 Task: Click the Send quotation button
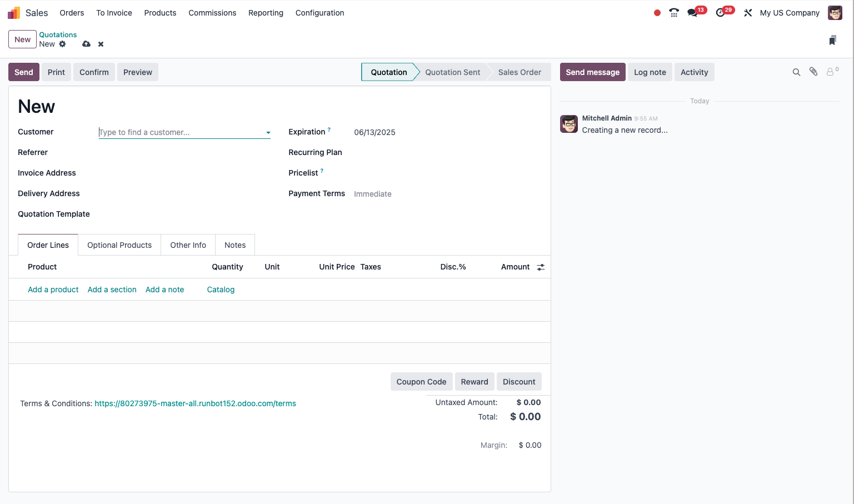(24, 72)
